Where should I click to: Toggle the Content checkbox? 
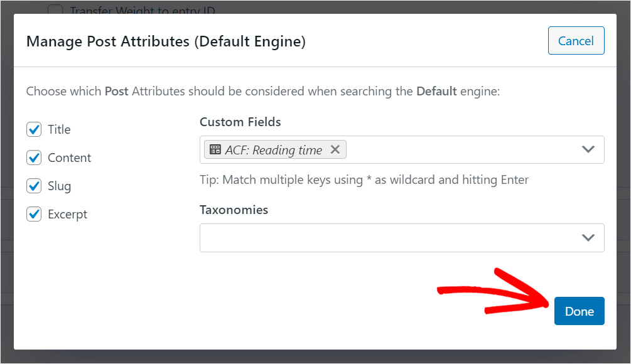tap(34, 158)
